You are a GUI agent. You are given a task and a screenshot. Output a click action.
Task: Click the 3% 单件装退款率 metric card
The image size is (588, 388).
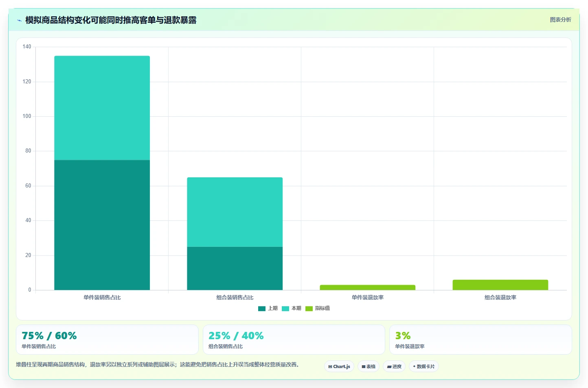pos(480,340)
